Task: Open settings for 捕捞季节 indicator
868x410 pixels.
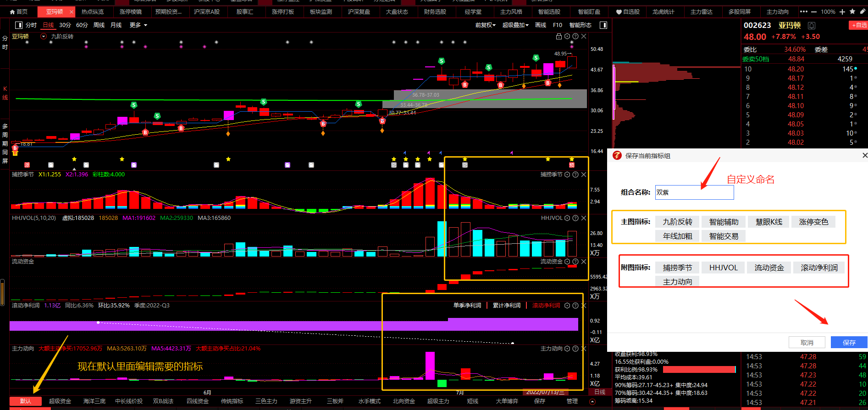Action: (567, 175)
